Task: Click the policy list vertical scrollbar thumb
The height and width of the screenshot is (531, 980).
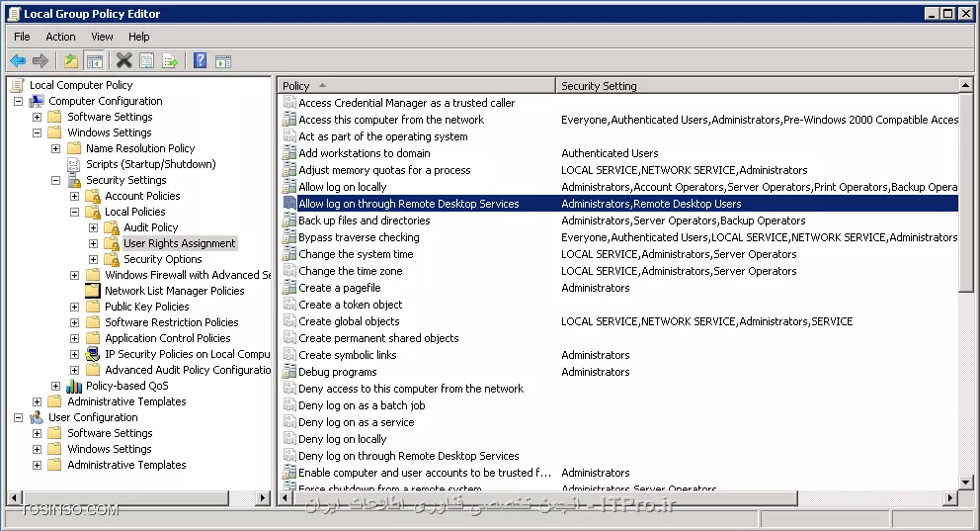Action: (x=965, y=192)
